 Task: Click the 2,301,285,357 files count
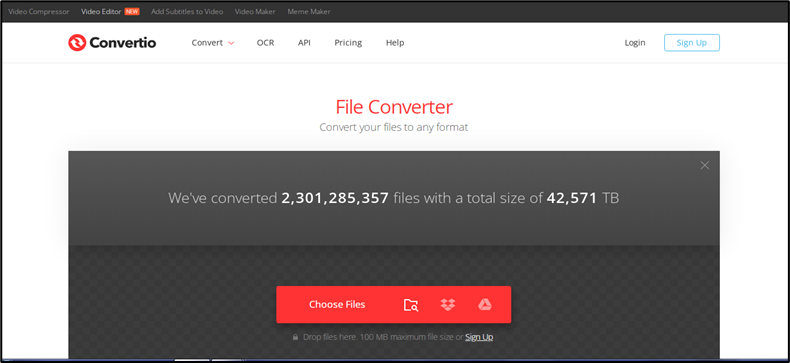tap(335, 198)
